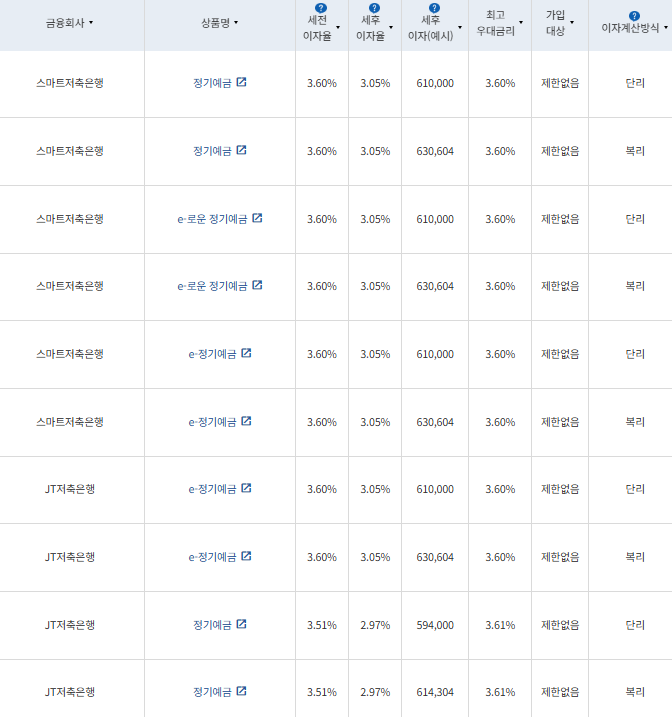Select JT저축은행 name in e-정기예금 복리 row
This screenshot has width=672, height=717.
click(x=70, y=557)
